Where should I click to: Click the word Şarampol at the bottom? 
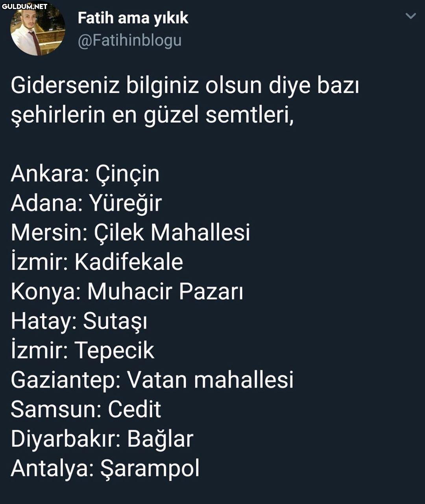coord(150,469)
